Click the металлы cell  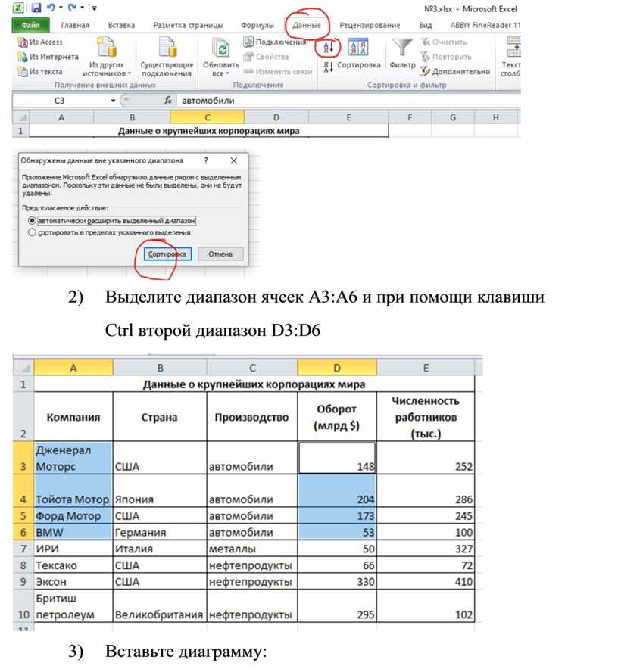coord(252,549)
